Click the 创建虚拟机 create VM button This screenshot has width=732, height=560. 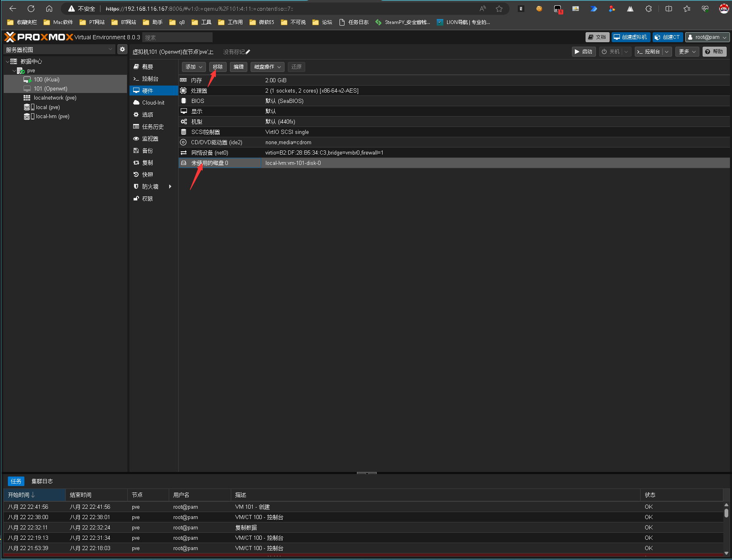(x=631, y=37)
